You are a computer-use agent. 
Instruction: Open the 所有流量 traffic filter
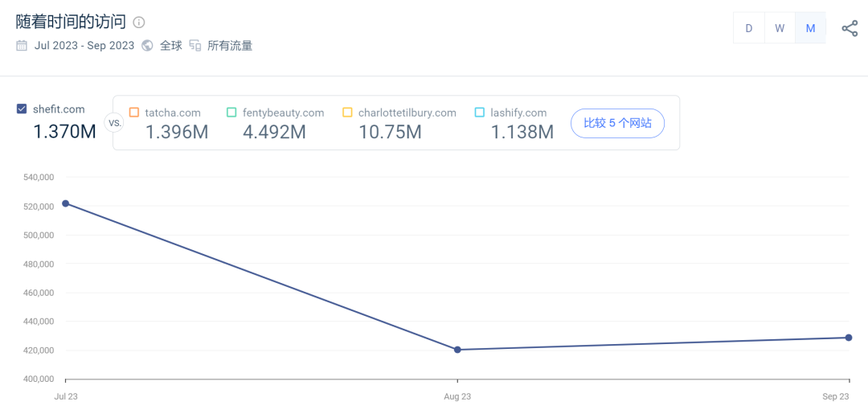(x=230, y=46)
